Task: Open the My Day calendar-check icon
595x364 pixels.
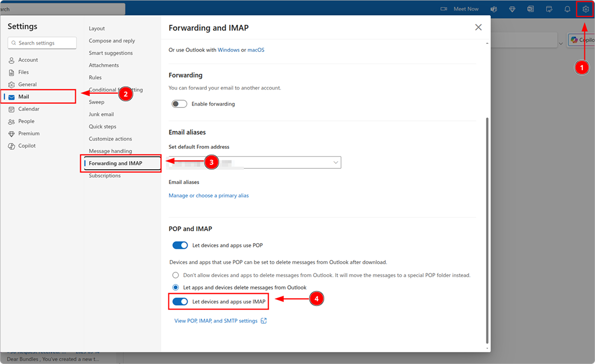Action: 549,9
